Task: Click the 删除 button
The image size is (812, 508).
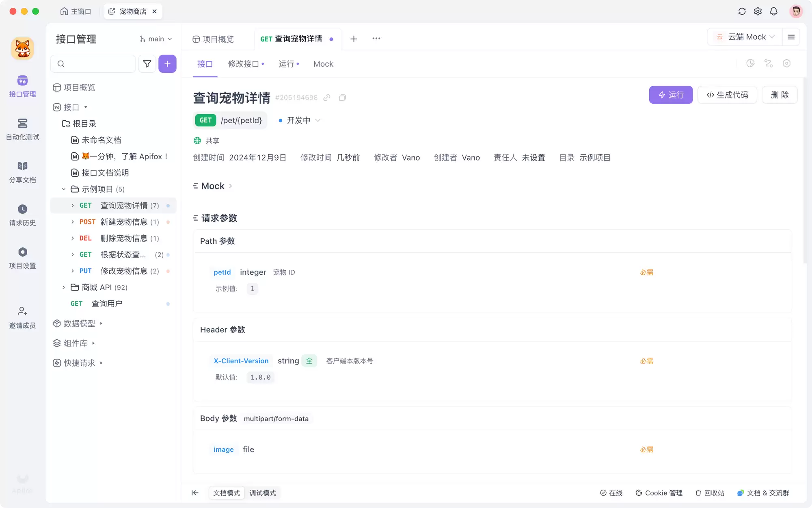Action: 780,95
